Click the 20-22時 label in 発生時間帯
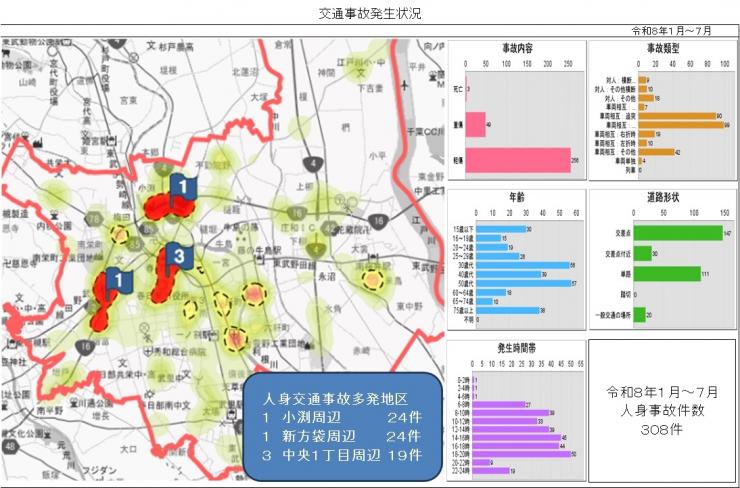The image size is (740, 488). [460, 463]
